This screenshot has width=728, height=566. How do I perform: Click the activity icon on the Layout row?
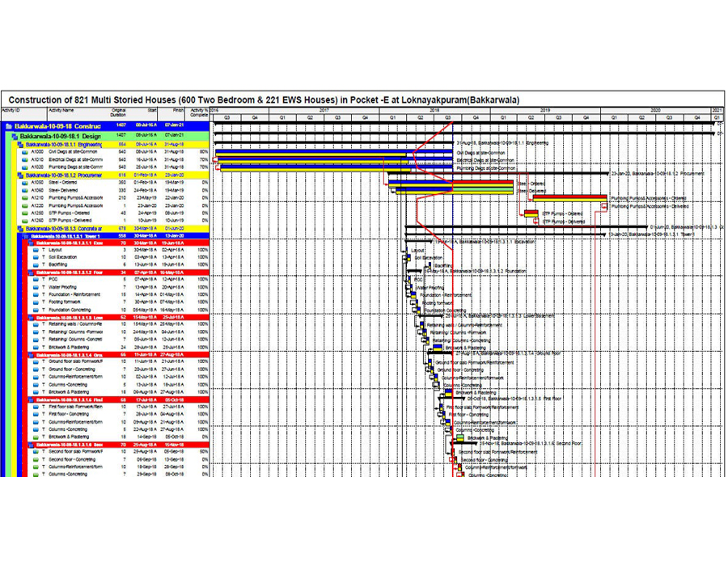pyautogui.click(x=36, y=250)
